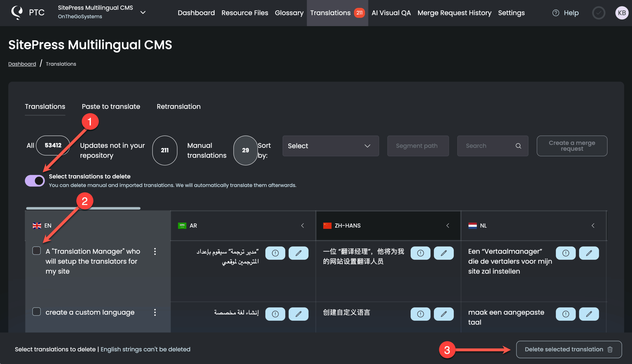Switch to Retranslation tab
The image size is (632, 364).
tap(179, 107)
